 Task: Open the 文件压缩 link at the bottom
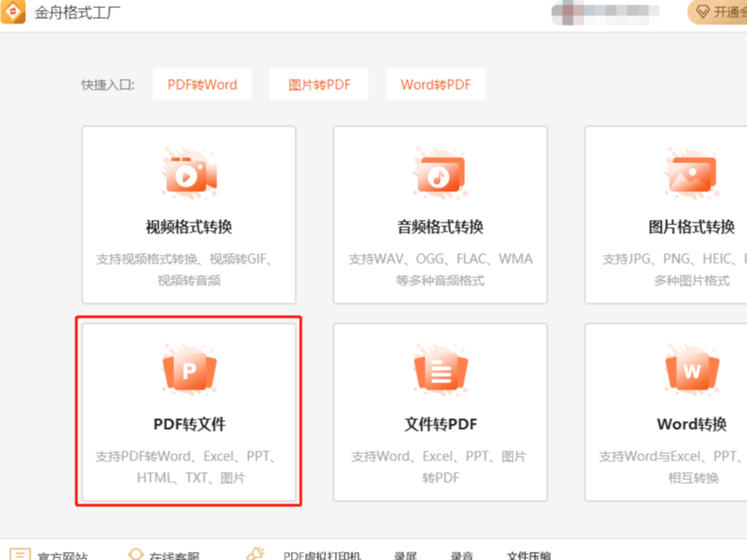pos(529,556)
